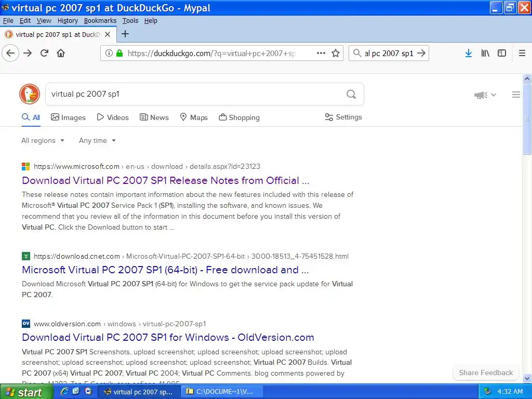Switch to the Images results tab

68,117
